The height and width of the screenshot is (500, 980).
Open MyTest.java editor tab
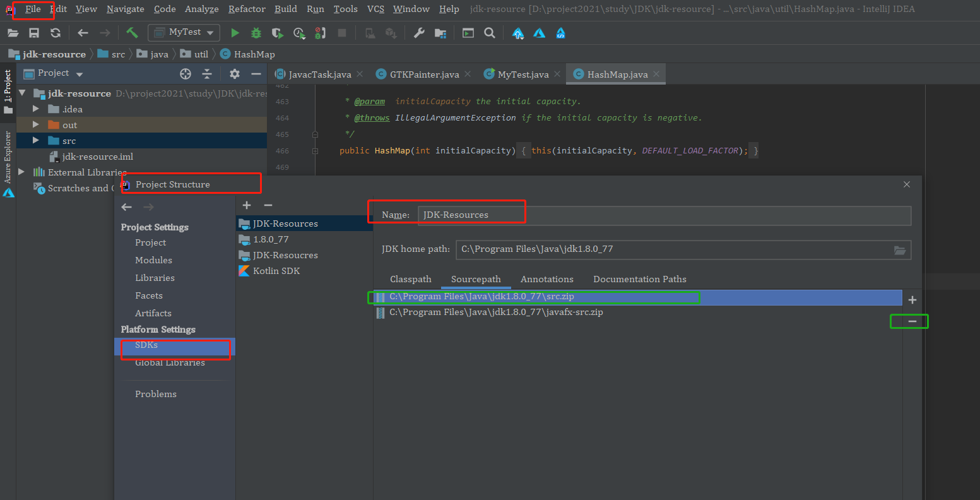pos(522,74)
